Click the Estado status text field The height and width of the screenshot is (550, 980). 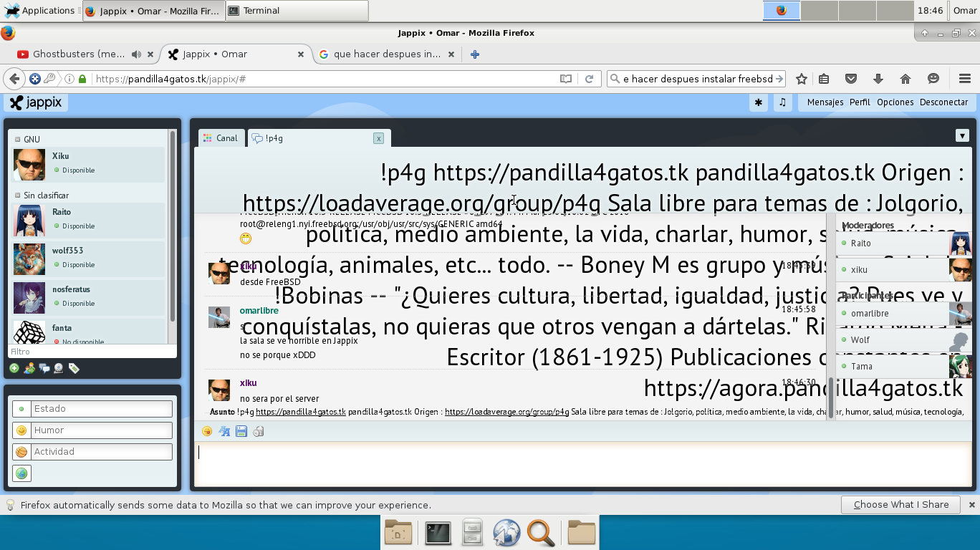pos(102,409)
